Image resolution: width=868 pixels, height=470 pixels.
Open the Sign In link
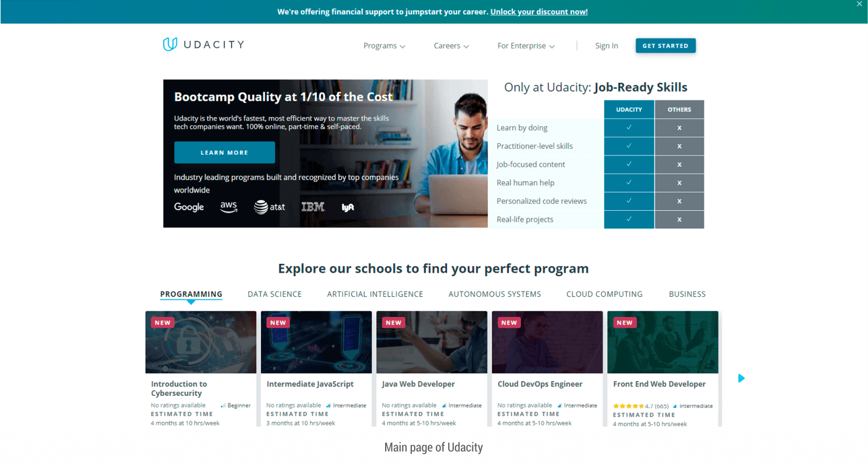click(607, 46)
